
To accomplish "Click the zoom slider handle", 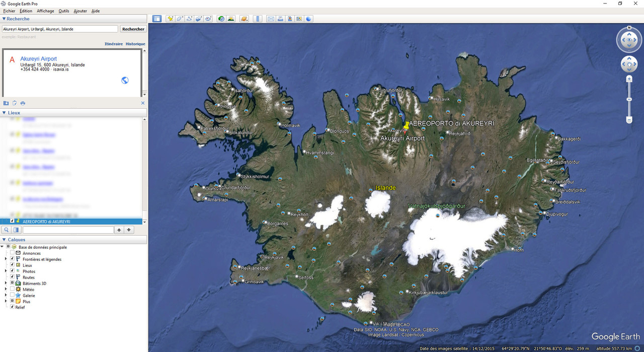I will 629,99.
